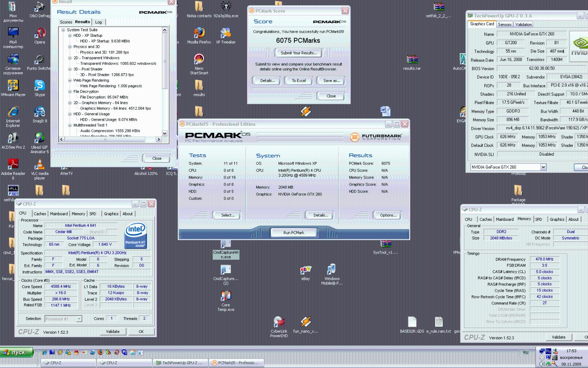Open the Sensors tab in GPU-Z
Viewport: 588px width, 368px height.
505,24
